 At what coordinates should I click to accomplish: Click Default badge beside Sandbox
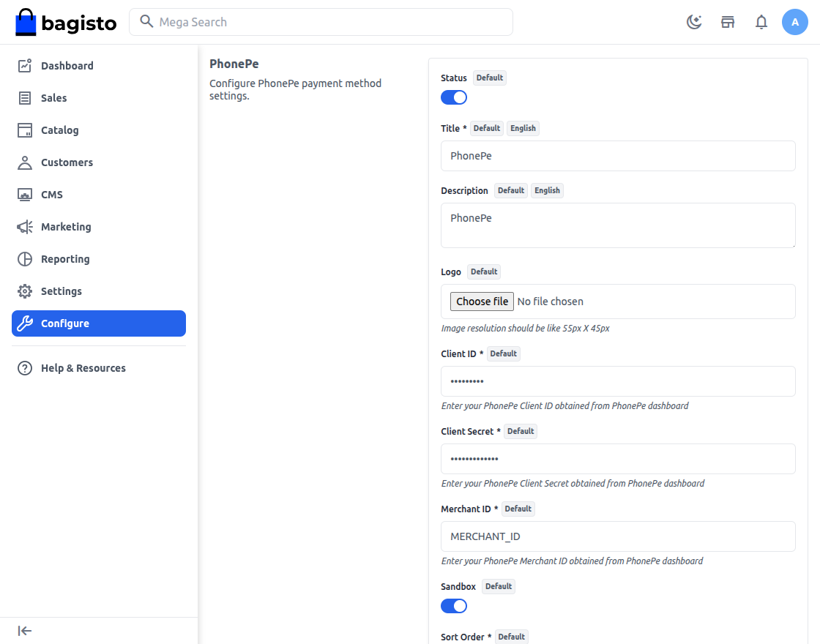tap(499, 586)
